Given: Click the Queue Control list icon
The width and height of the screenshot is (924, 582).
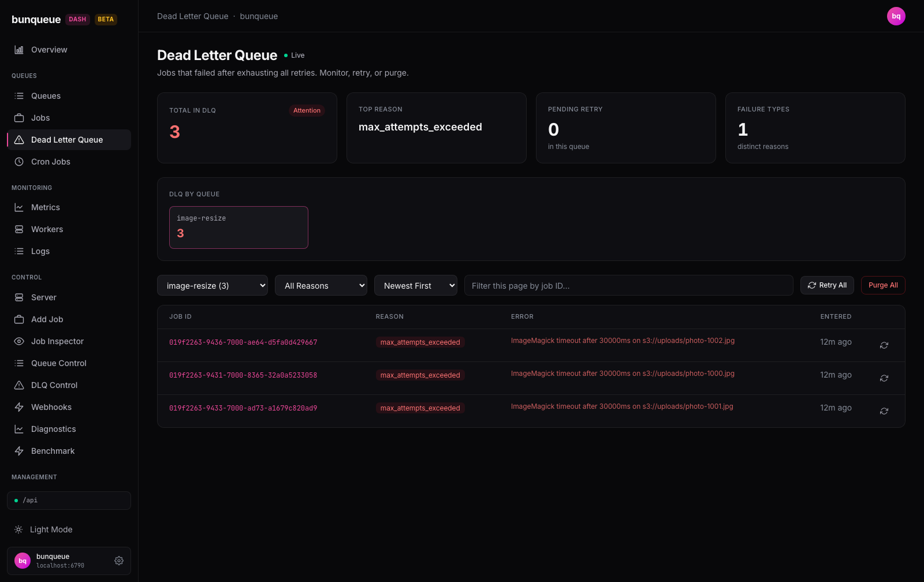Looking at the screenshot, I should (x=19, y=363).
